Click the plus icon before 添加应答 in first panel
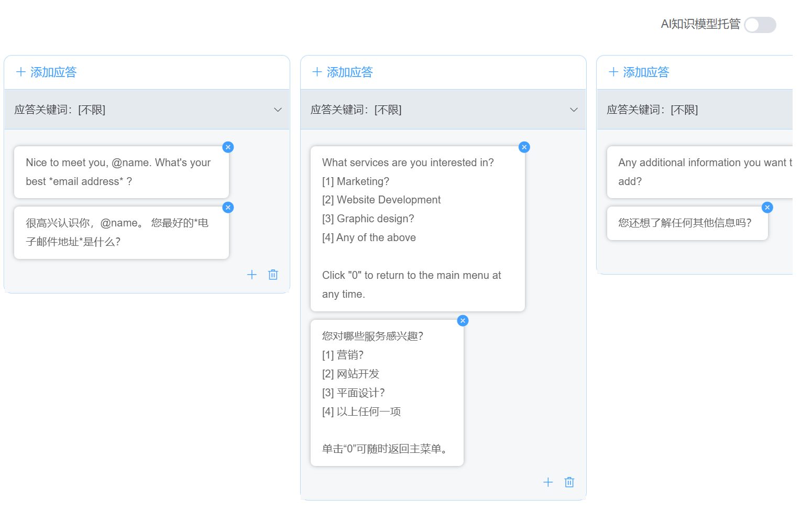Viewport: 812px width, 509px height. (x=21, y=72)
